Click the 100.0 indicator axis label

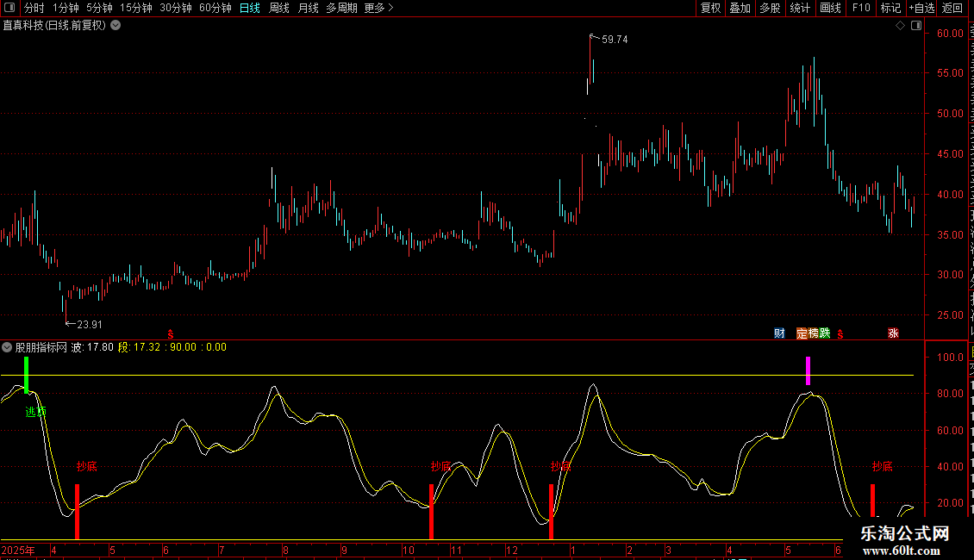click(x=951, y=357)
